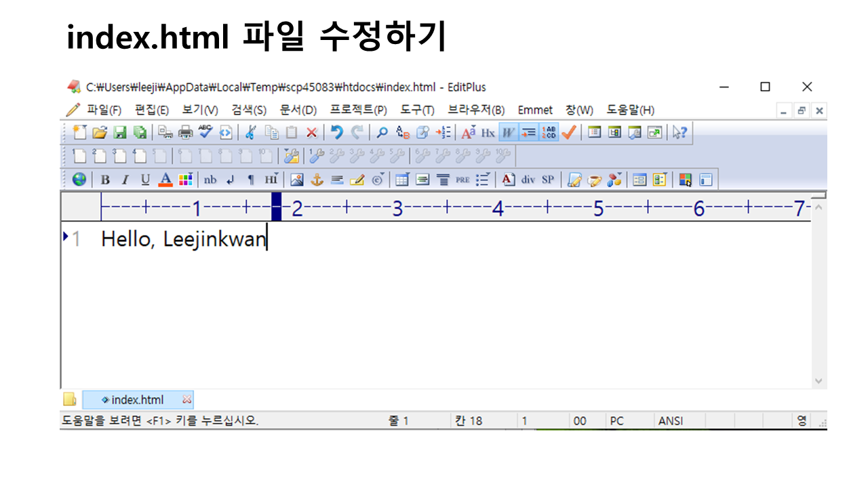Toggle Word Wrap W button

pos(507,133)
